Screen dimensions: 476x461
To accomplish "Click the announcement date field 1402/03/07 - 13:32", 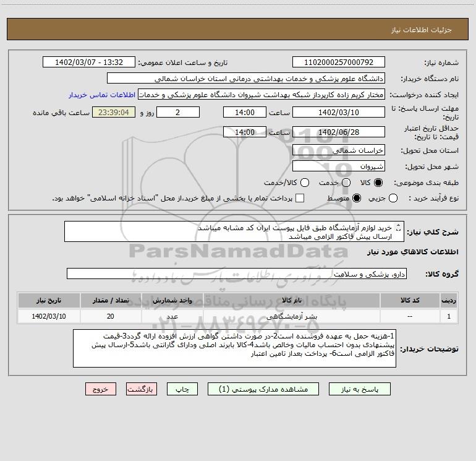I will pos(89,62).
